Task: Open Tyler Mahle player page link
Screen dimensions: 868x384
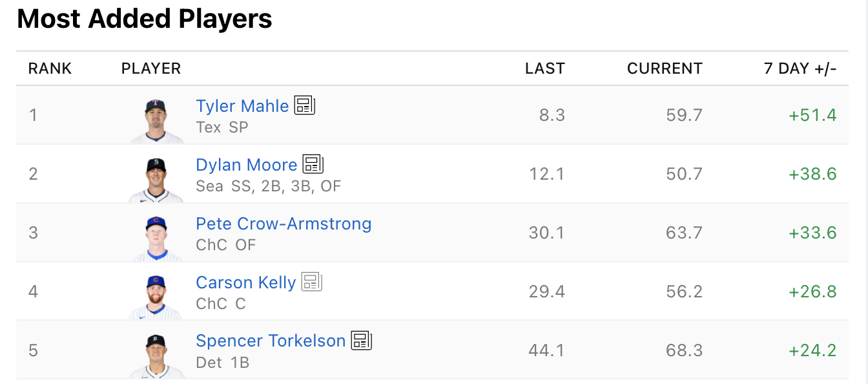Action: pos(242,106)
